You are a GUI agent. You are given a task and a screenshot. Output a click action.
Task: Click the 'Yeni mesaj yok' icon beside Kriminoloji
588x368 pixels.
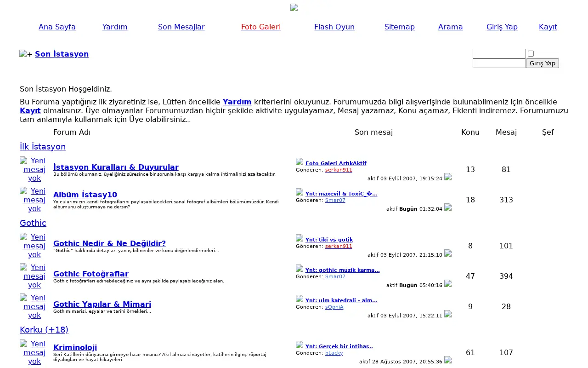pos(34,352)
